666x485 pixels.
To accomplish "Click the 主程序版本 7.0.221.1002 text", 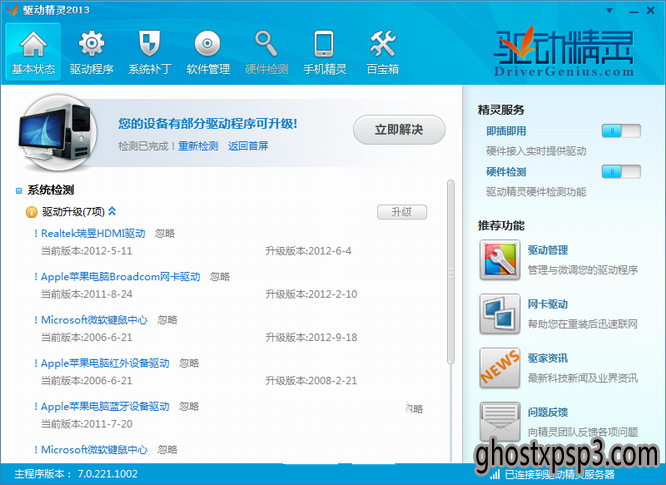I will click(76, 474).
